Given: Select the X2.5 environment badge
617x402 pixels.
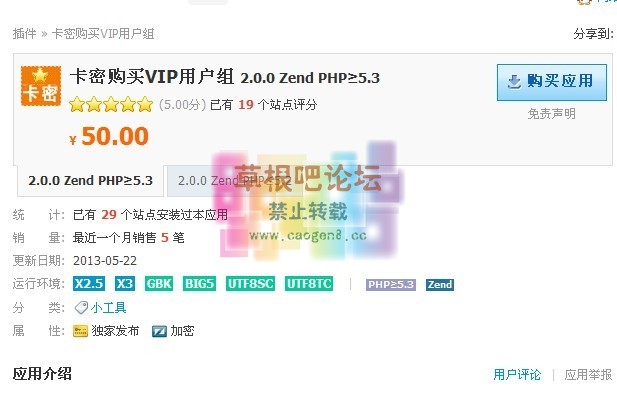Looking at the screenshot, I should 89,284.
